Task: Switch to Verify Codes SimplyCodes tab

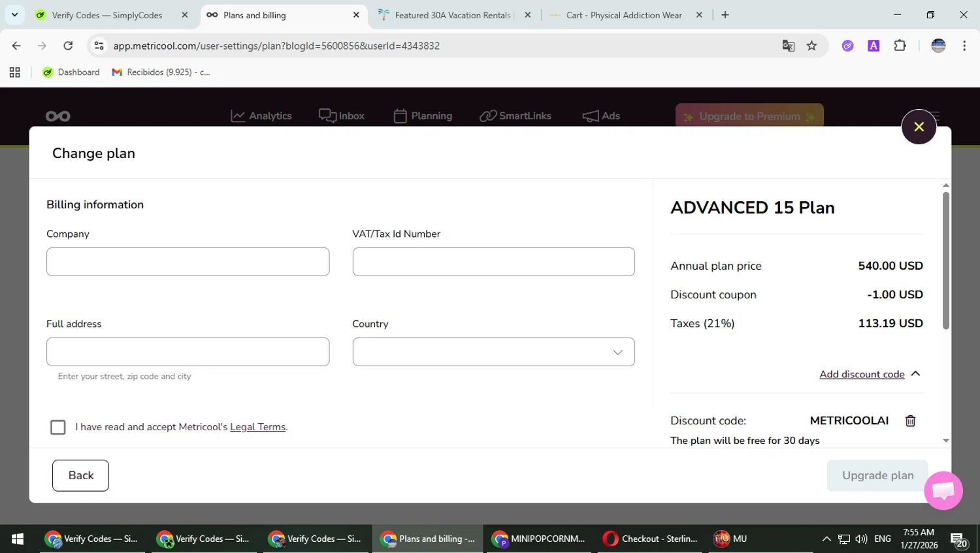Action: tap(107, 15)
